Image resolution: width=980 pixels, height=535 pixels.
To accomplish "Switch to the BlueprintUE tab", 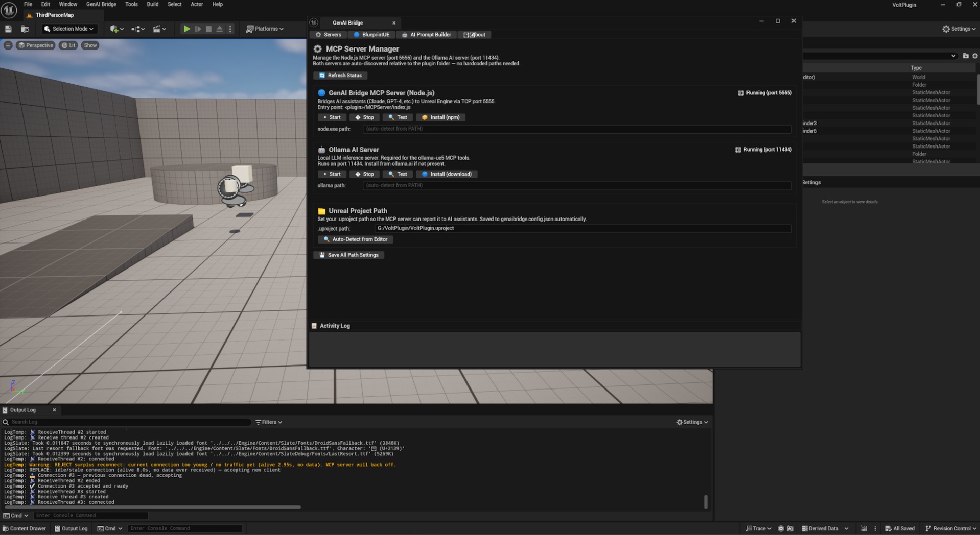I will [x=371, y=35].
